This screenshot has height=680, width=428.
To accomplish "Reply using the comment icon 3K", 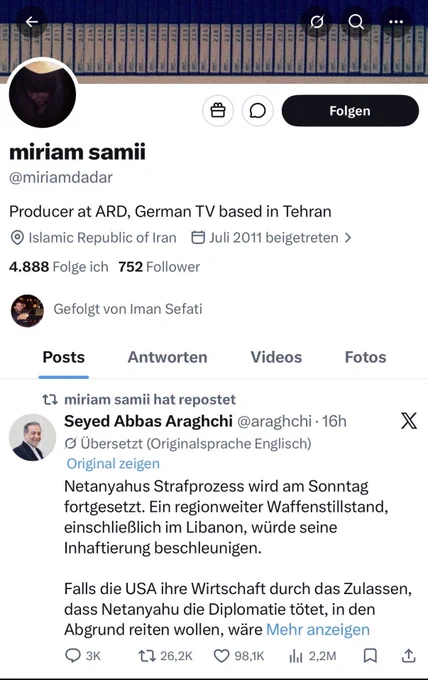I will coord(82,655).
